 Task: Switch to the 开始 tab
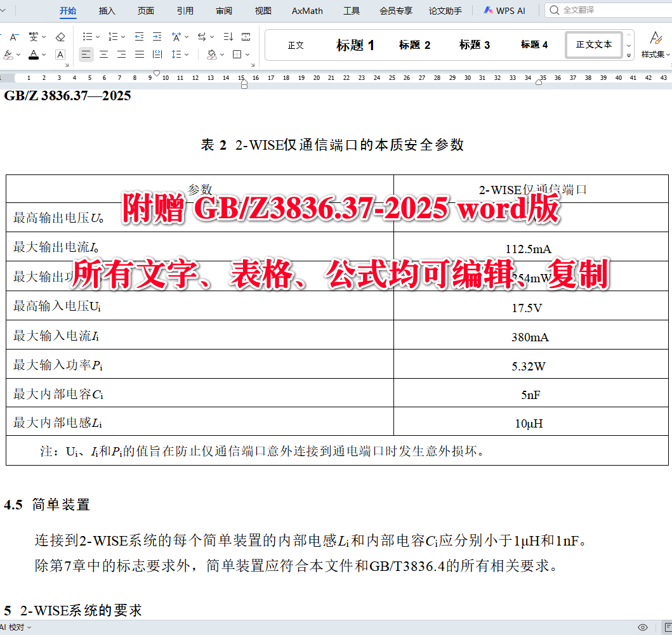click(68, 11)
